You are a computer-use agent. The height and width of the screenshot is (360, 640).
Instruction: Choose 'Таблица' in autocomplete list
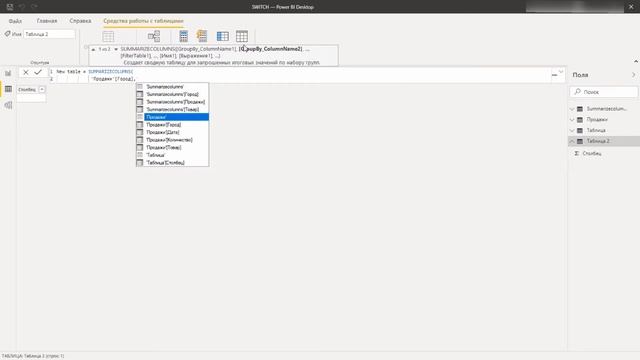click(172, 155)
